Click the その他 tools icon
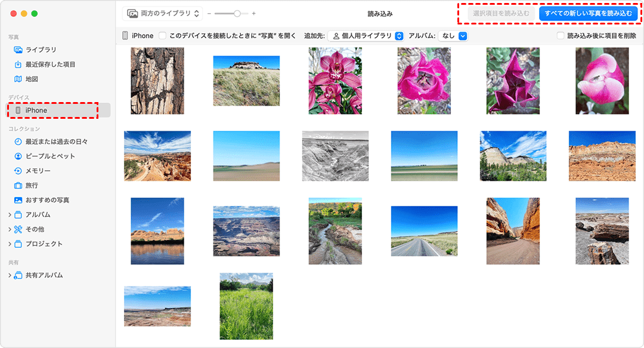The image size is (644, 348). tap(18, 229)
